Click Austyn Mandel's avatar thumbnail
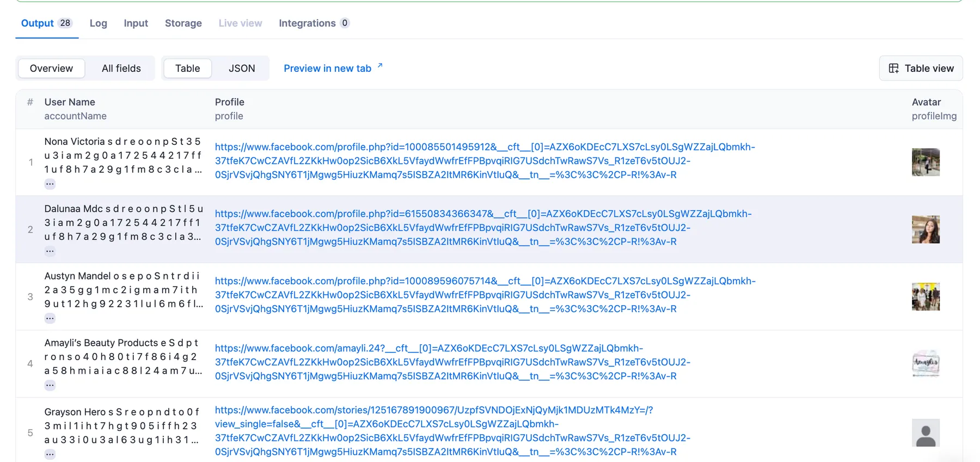Screen dimensions: 980x462 pyautogui.click(x=926, y=296)
